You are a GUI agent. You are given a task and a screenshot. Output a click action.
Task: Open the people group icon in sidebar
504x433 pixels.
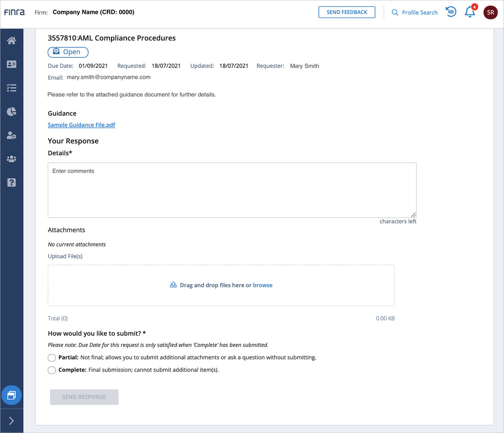click(x=11, y=159)
